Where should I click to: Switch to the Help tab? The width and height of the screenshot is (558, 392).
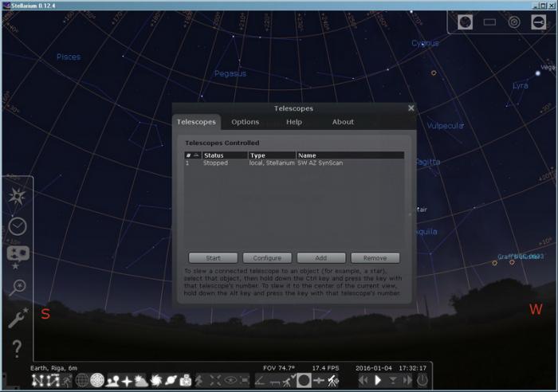[294, 122]
